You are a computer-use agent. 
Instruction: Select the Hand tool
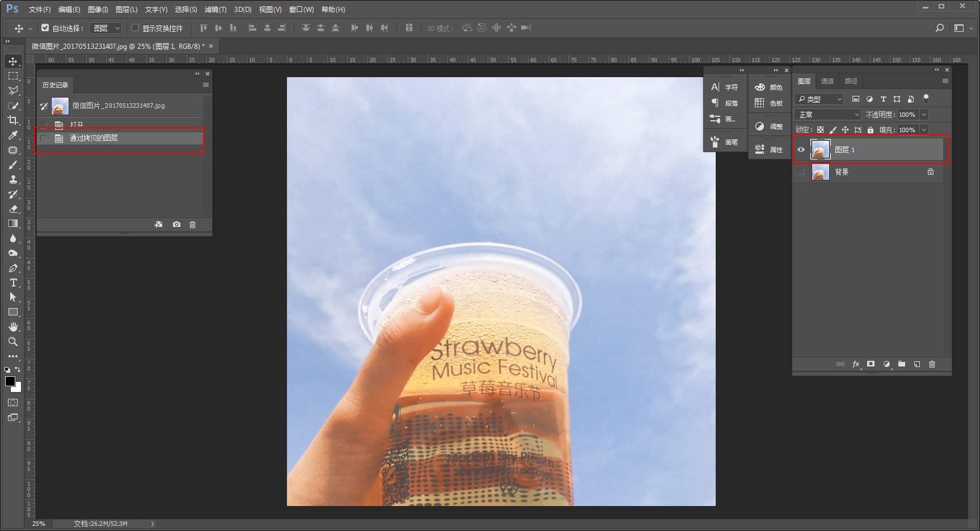(13, 327)
